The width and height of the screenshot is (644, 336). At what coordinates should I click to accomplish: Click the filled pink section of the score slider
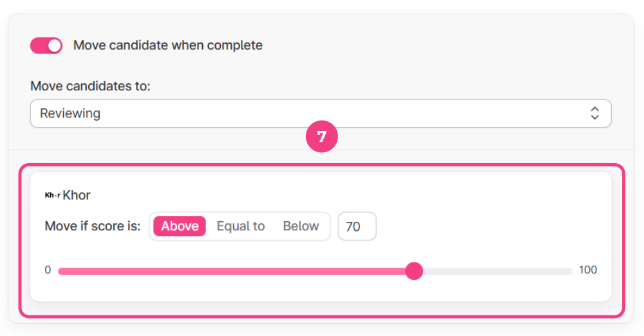tap(232, 271)
